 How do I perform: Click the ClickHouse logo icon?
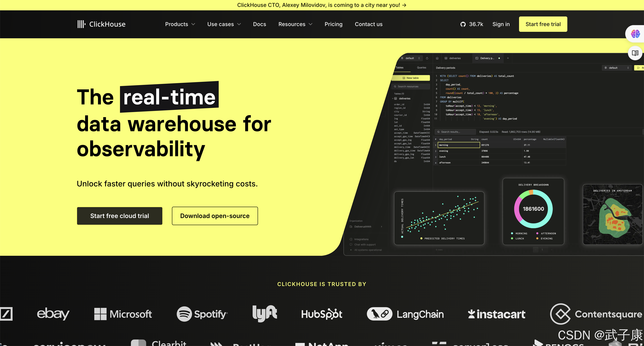pyautogui.click(x=81, y=24)
